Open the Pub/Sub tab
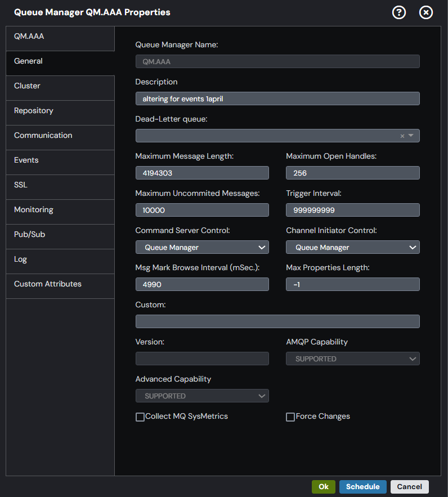This screenshot has width=448, height=497. [60, 236]
